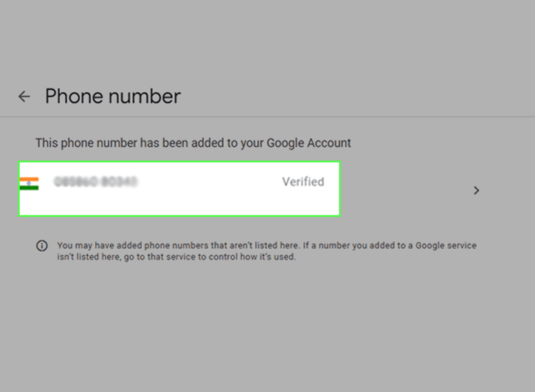Image resolution: width=535 pixels, height=392 pixels.
Task: Open phone number details via right chevron
Action: pos(476,190)
